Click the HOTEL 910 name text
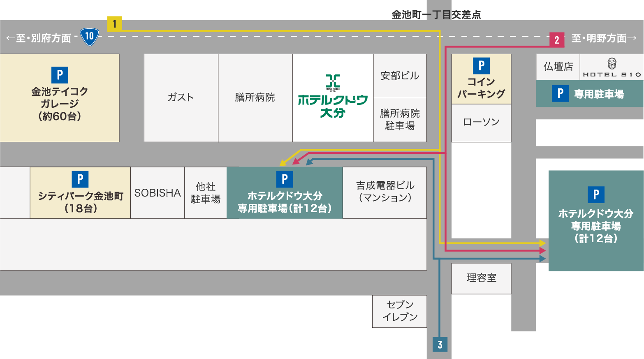 [x=612, y=74]
